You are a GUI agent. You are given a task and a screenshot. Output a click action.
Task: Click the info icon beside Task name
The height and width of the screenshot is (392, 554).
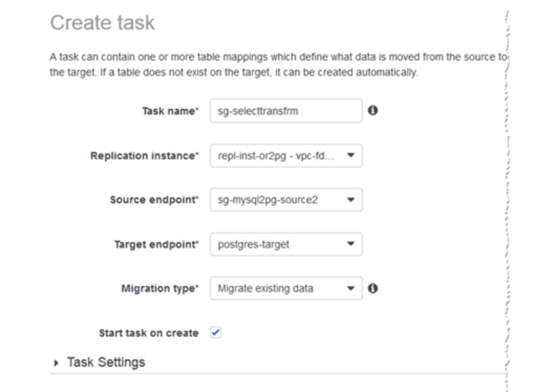[373, 111]
